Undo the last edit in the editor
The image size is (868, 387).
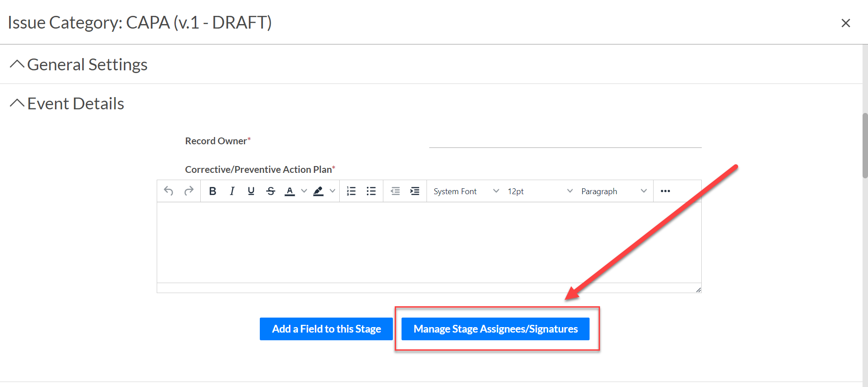coord(169,191)
